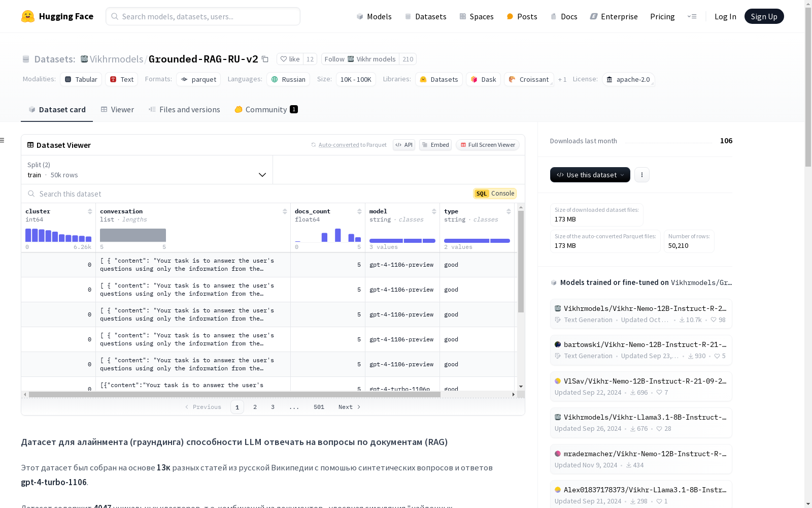Open VlSav/Vikhr-Nemo-12B-Instruct model card
812x508 pixels.
click(641, 386)
